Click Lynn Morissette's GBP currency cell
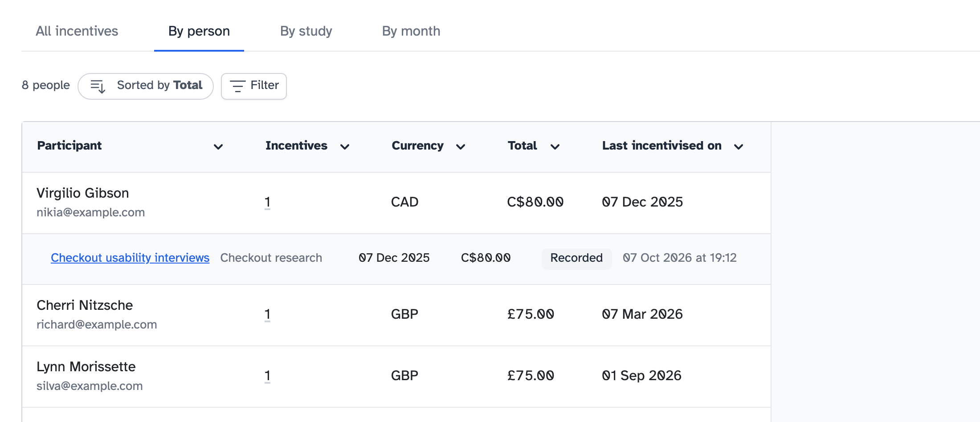Image resolution: width=980 pixels, height=422 pixels. (404, 376)
